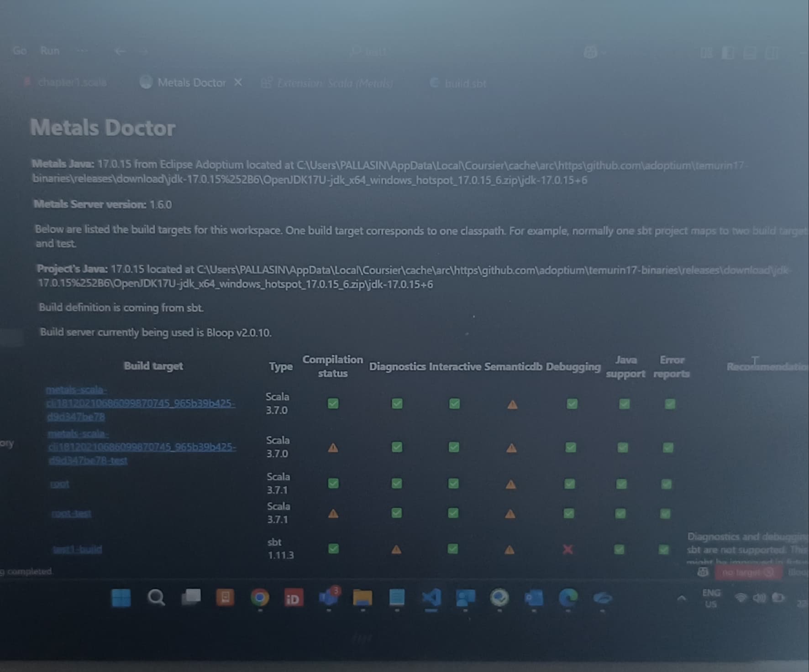809x672 pixels.
Task: Open Microsoft Teams from the taskbar
Action: tap(329, 598)
